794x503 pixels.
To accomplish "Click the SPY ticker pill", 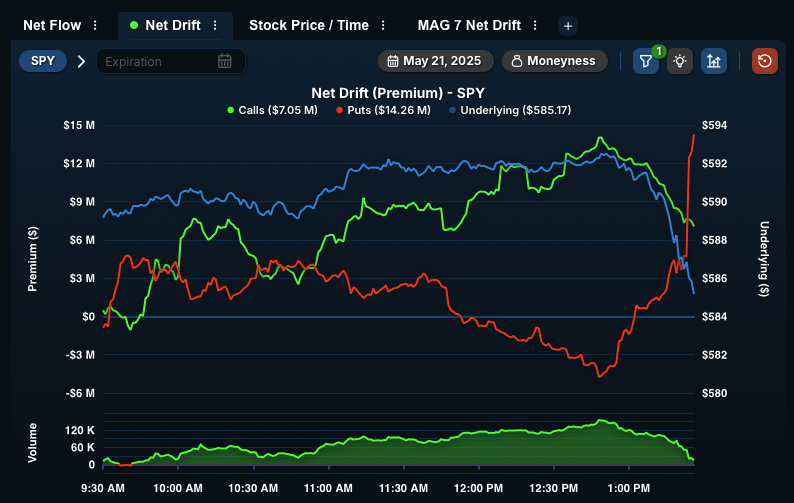I will pyautogui.click(x=43, y=61).
